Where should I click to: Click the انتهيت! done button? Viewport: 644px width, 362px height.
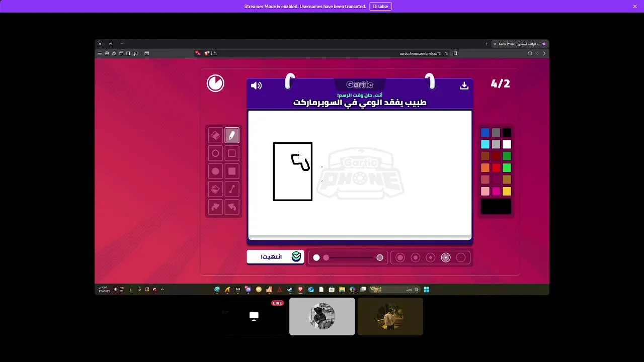(x=275, y=257)
